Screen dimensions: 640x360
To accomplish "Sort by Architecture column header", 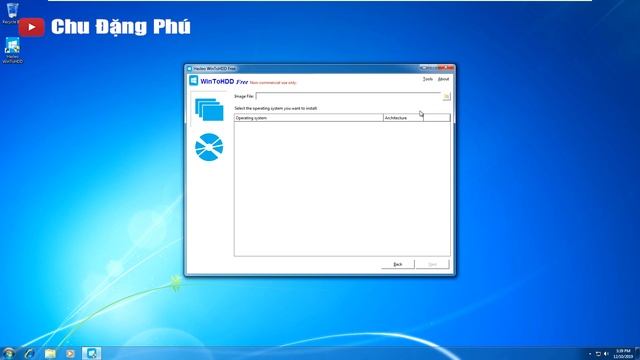I will click(x=403, y=118).
